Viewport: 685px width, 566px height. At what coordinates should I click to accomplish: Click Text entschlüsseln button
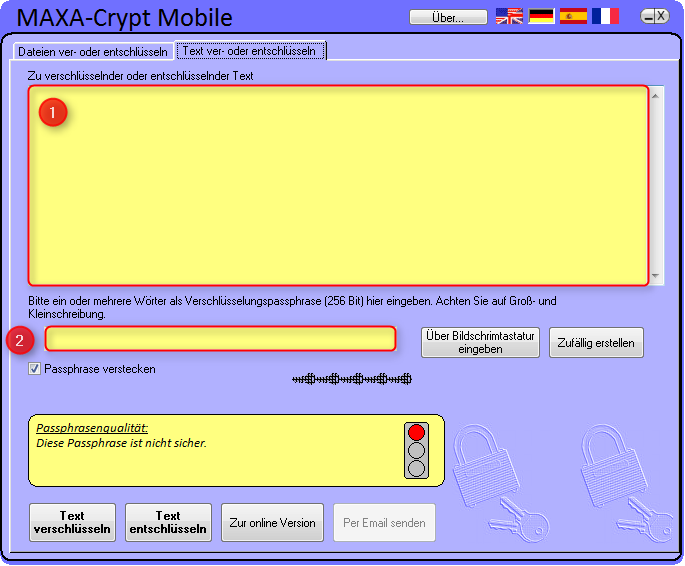pyautogui.click(x=168, y=522)
